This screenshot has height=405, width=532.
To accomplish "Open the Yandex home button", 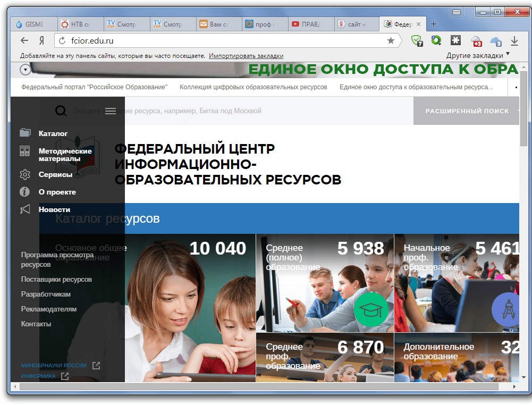I will (x=41, y=41).
